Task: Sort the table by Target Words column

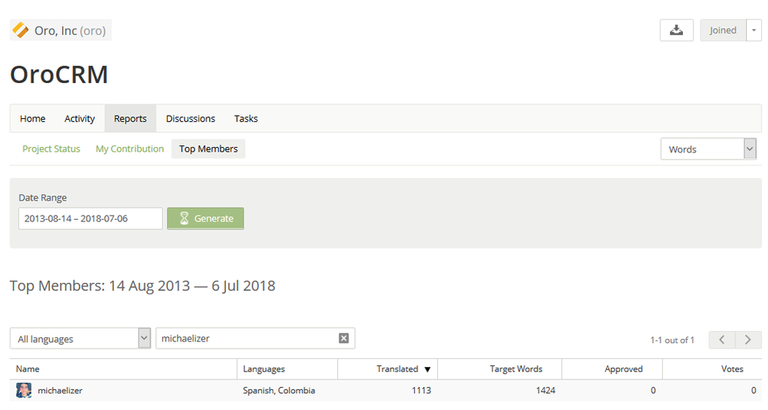Action: point(516,369)
